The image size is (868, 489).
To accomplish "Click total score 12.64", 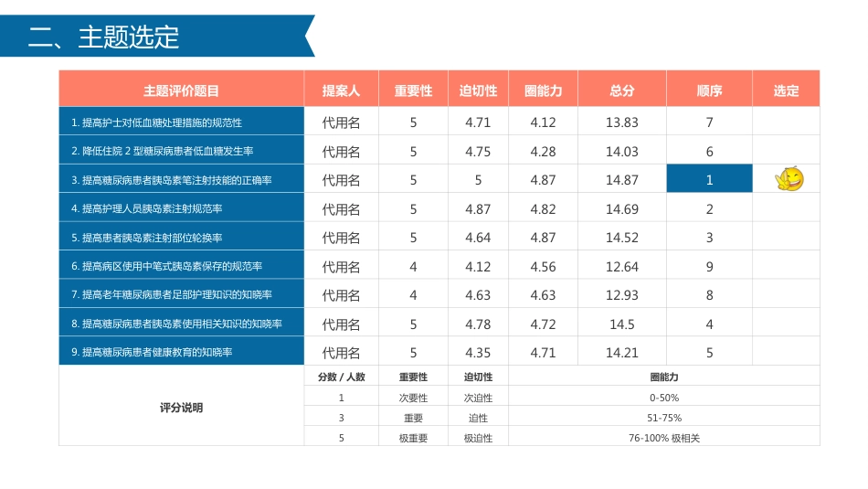I will (621, 266).
